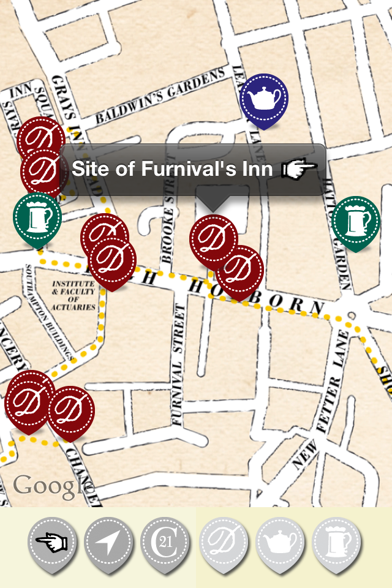392x588 pixels.
Task: Tap the red D pin directly under callout arrow
Action: click(x=213, y=238)
